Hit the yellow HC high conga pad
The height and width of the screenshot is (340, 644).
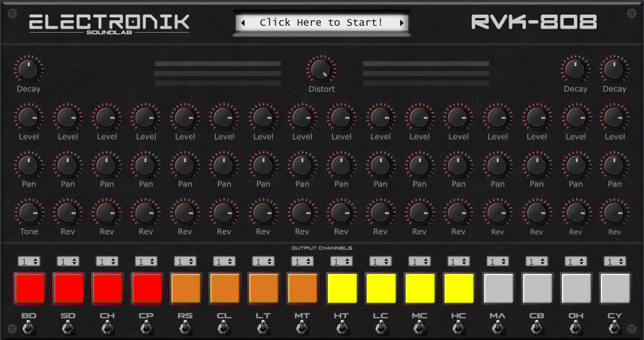(x=459, y=289)
